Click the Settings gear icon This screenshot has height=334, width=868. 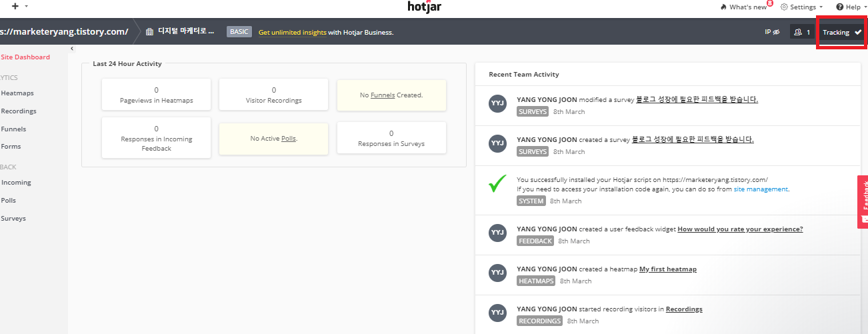click(784, 7)
